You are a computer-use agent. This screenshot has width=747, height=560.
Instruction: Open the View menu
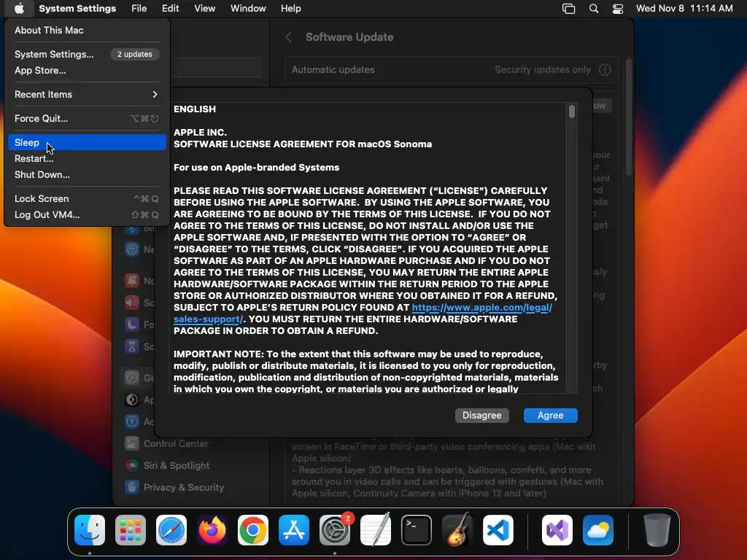tap(204, 9)
